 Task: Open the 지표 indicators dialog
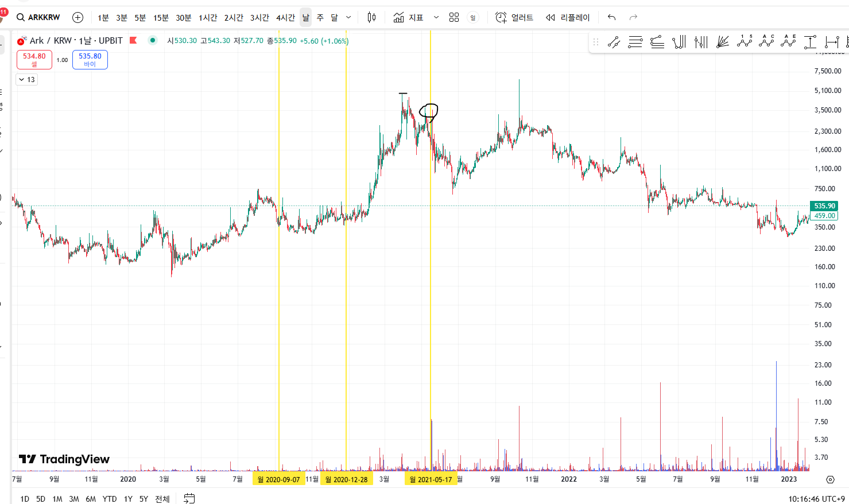click(x=409, y=17)
